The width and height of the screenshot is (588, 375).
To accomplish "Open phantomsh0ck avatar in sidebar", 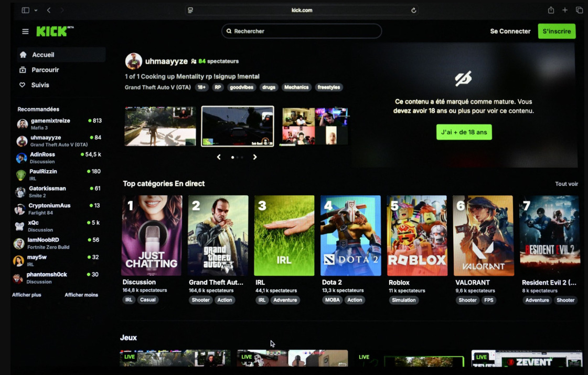I will pos(18,278).
